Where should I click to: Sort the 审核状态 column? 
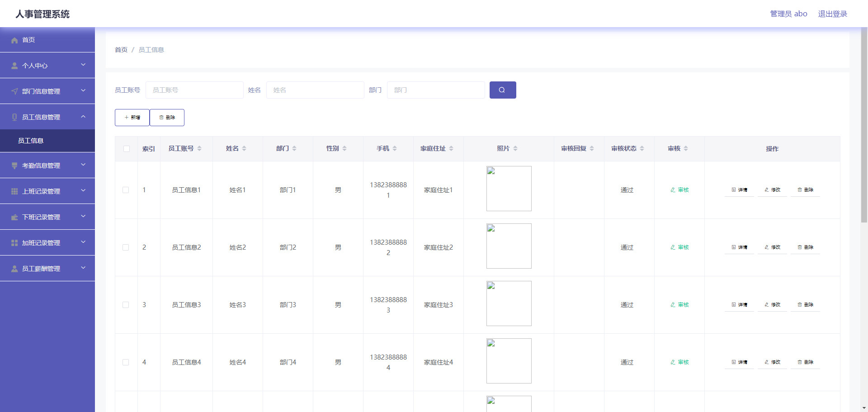tap(642, 148)
